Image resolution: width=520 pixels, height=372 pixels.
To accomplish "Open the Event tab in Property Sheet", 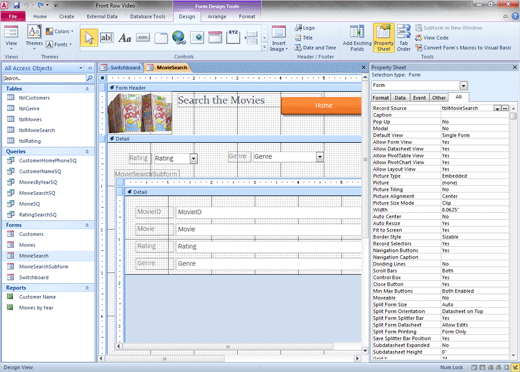I will [419, 98].
